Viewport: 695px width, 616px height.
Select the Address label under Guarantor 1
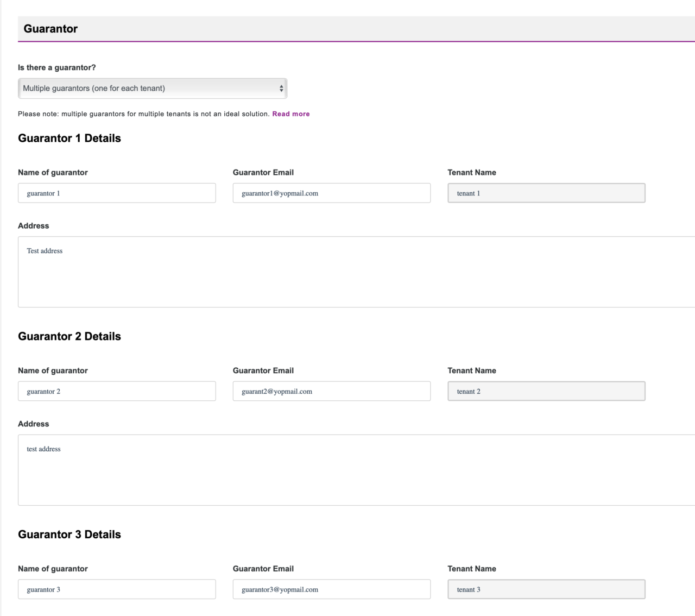33,225
